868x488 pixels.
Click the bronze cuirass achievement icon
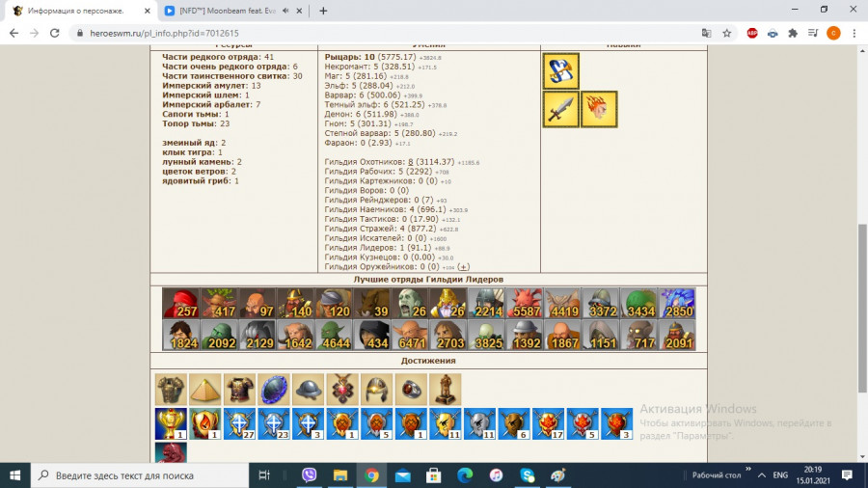point(171,390)
